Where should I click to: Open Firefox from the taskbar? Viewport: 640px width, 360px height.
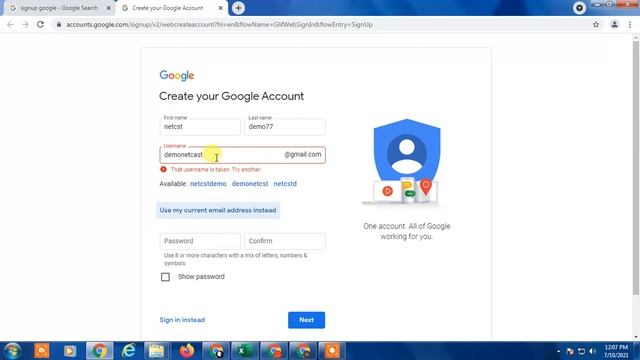pos(187,351)
